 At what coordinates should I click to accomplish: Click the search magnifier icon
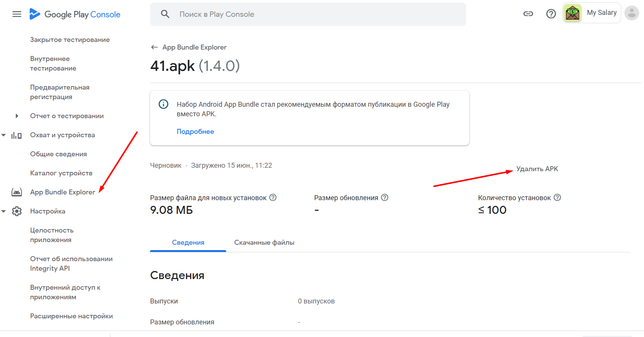click(x=165, y=14)
